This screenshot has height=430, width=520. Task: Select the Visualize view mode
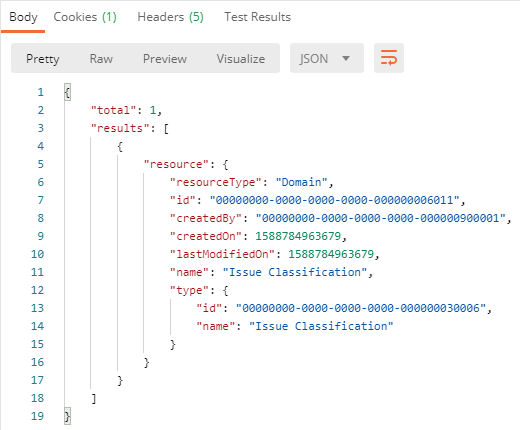coord(241,59)
